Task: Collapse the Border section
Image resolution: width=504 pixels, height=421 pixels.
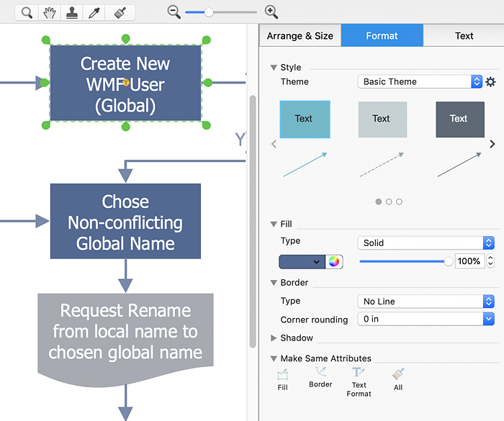Action: [274, 283]
